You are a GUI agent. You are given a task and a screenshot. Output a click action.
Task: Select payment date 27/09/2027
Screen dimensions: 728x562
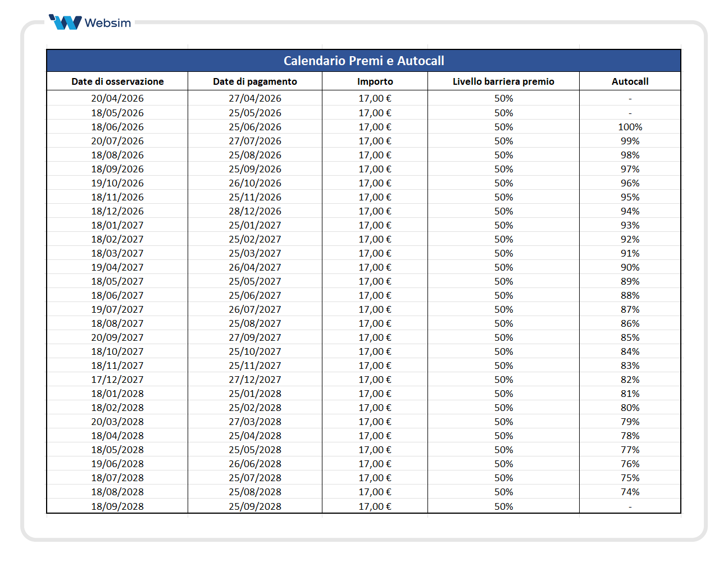coord(255,337)
